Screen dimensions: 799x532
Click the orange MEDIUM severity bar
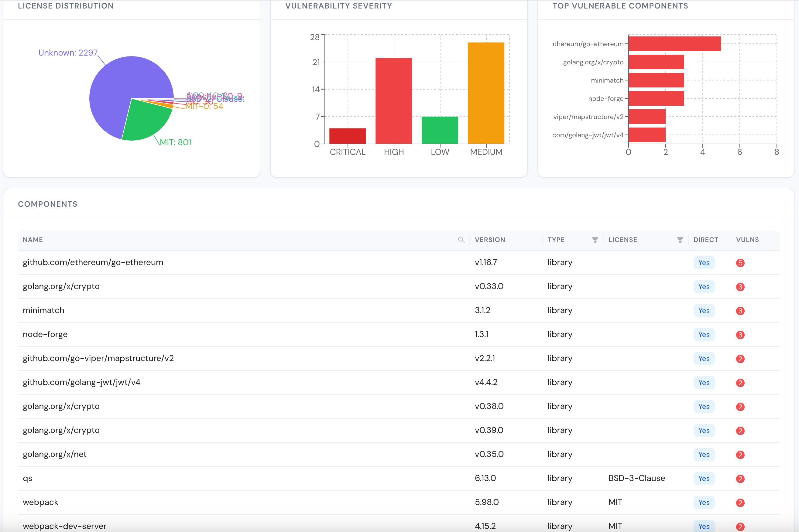pos(486,93)
